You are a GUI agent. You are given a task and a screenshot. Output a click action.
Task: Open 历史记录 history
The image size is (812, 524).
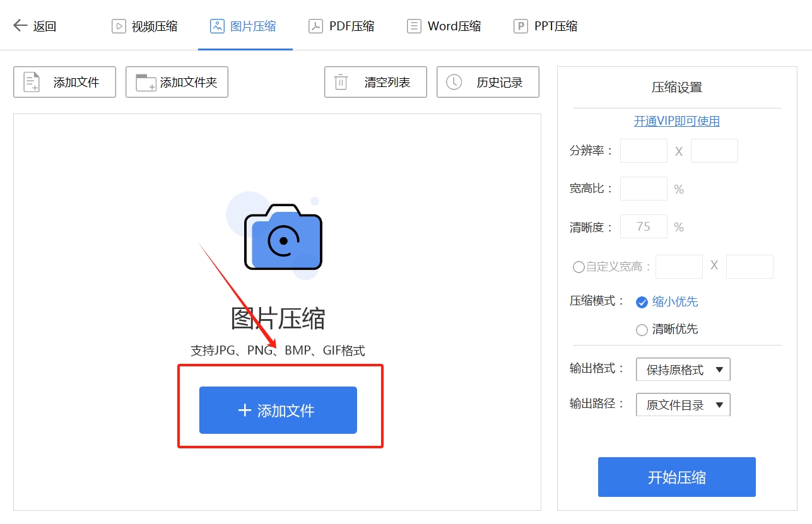[x=488, y=82]
